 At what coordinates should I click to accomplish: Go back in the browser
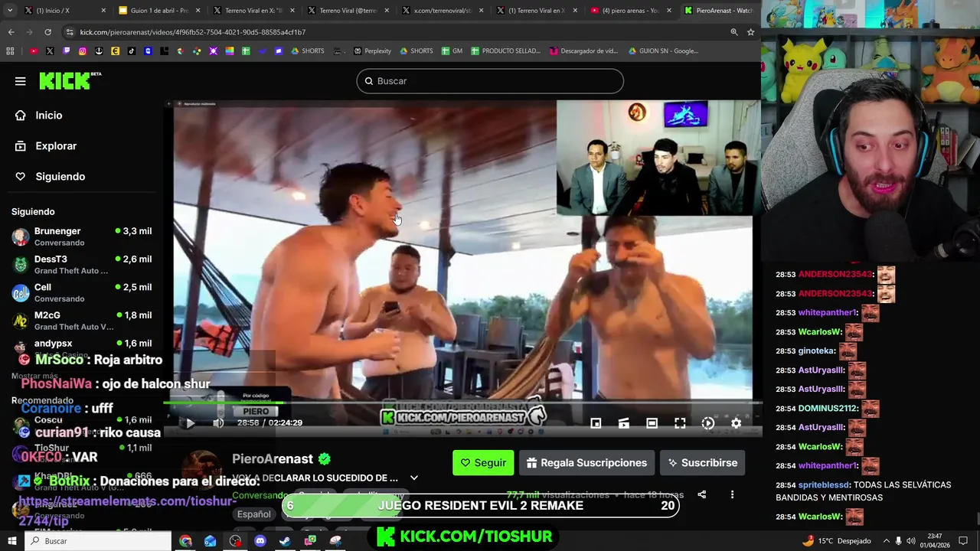(11, 32)
